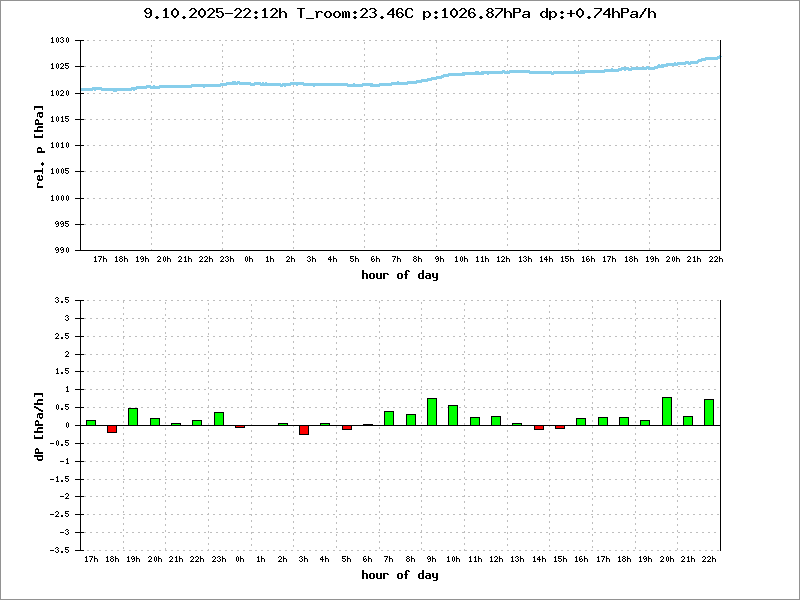
Task: Click the 3.5 tick on dP axis
Action: point(63,300)
